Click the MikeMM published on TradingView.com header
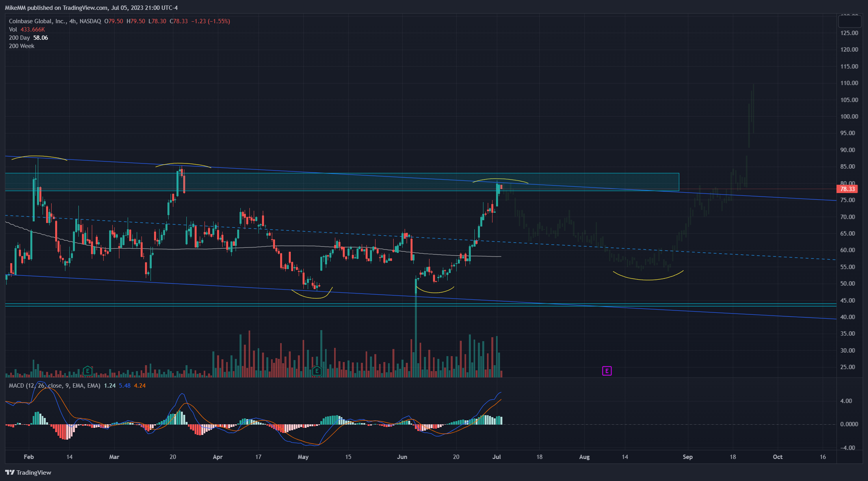 (x=91, y=8)
